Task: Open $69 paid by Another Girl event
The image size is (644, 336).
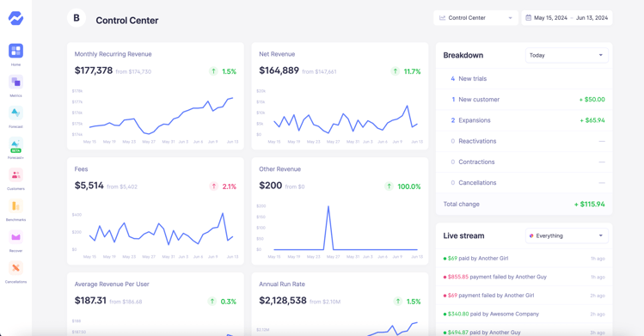Action: pos(524,259)
